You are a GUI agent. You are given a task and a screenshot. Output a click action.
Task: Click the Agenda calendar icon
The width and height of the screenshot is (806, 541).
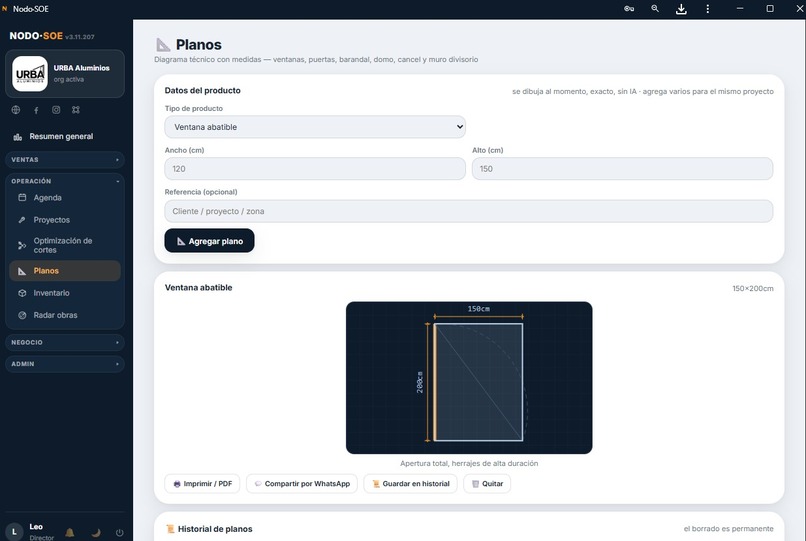pyautogui.click(x=22, y=197)
